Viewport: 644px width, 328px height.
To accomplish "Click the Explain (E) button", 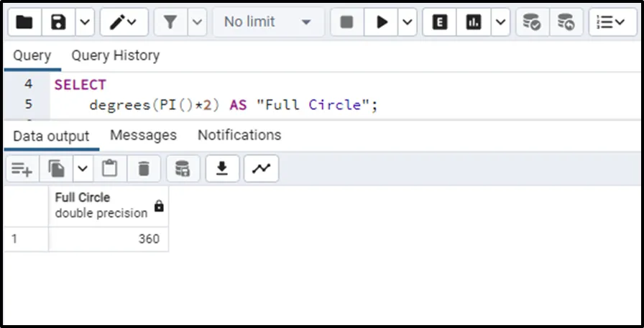I will (439, 22).
